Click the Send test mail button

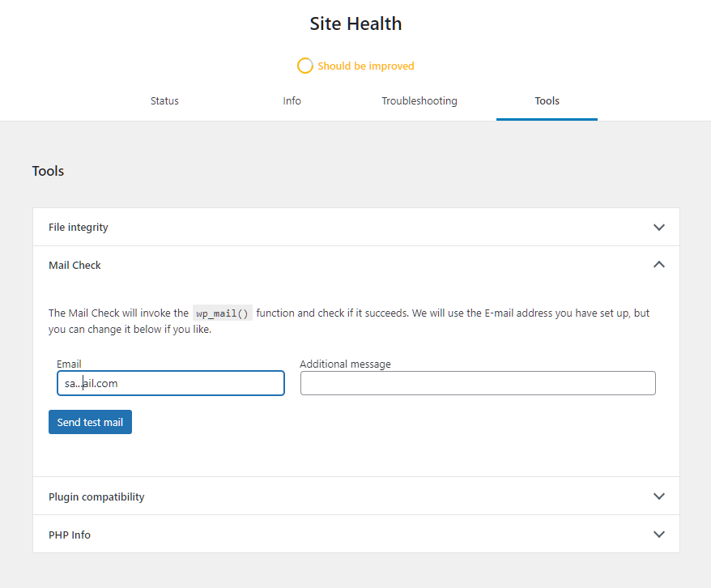(x=90, y=422)
